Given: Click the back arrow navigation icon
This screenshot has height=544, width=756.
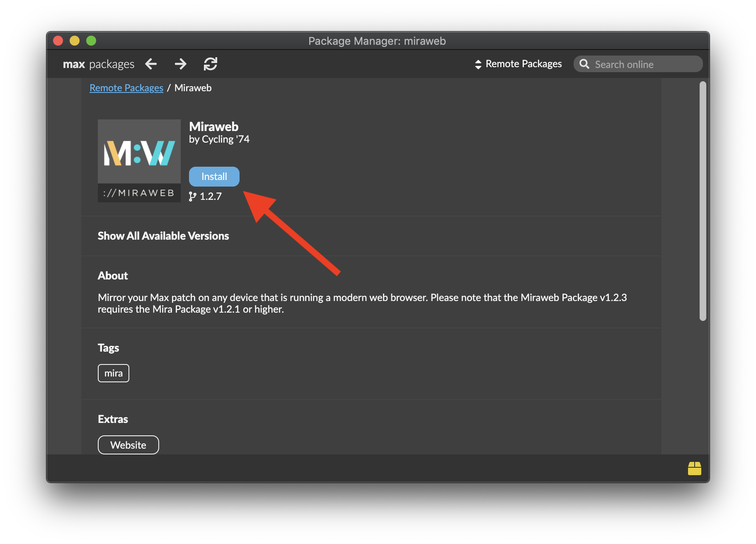Looking at the screenshot, I should coord(151,64).
